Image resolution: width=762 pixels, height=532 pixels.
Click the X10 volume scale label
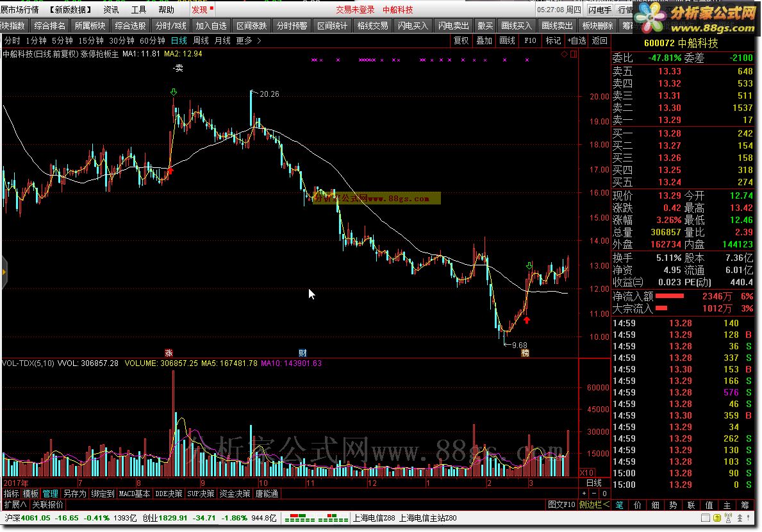pyautogui.click(x=586, y=473)
